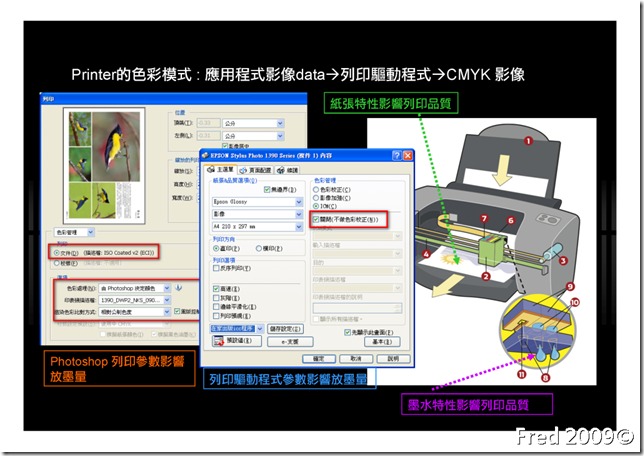Enable the 邊緣平滑化 edge smoothing checkbox
The image size is (644, 456).
tap(216, 307)
